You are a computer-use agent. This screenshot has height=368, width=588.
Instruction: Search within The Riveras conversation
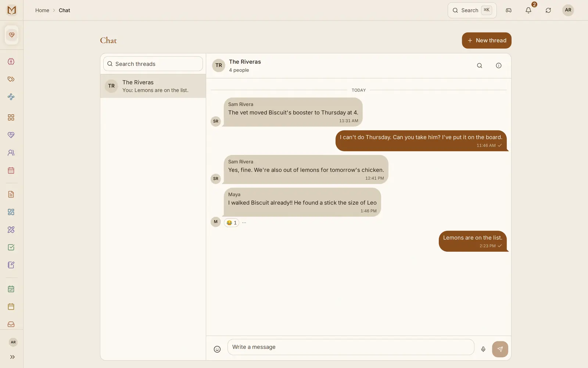tap(480, 66)
